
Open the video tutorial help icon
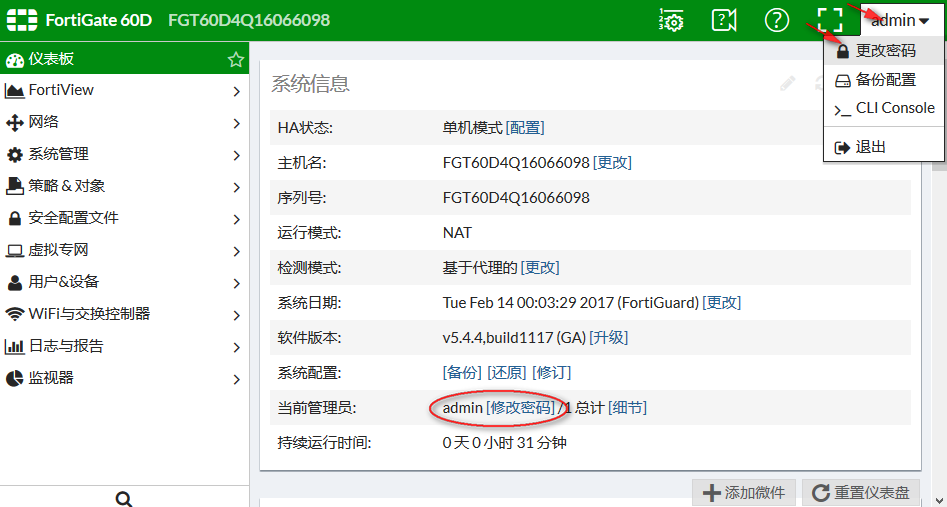724,20
